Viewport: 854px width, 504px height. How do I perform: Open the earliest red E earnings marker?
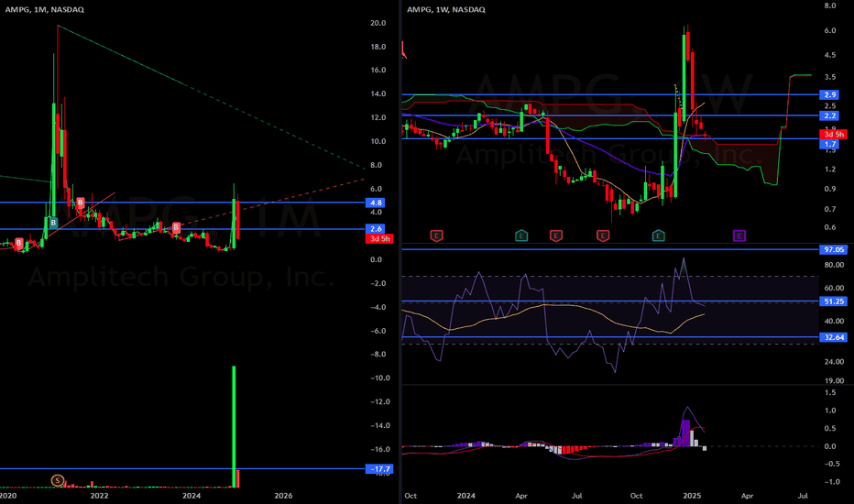436,236
